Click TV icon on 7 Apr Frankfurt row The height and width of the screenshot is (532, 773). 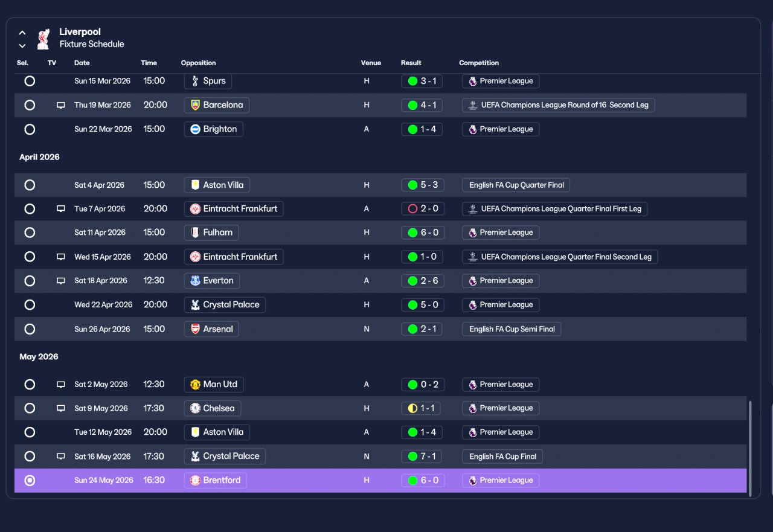tap(61, 209)
